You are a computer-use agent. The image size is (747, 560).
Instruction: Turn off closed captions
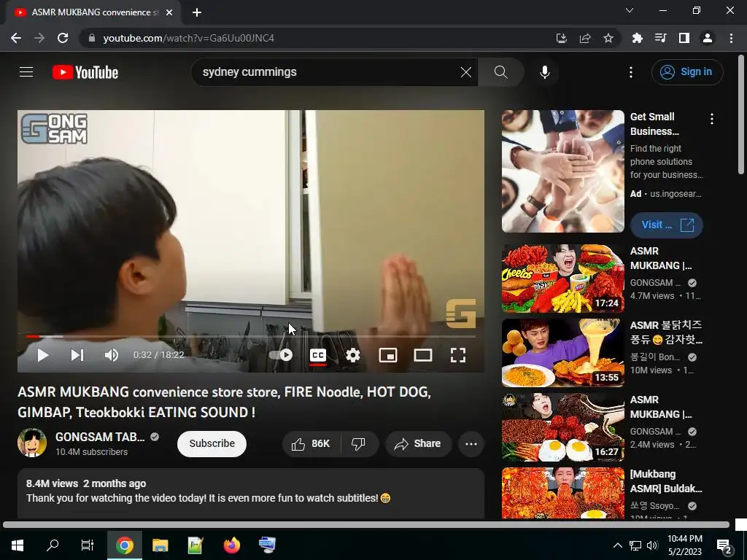click(x=318, y=355)
